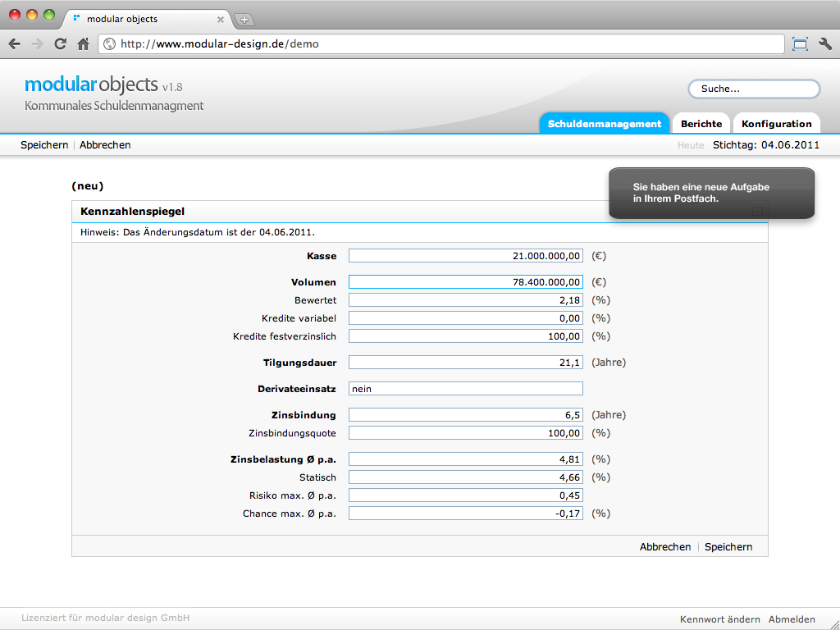
Task: Go to the browser home page
Action: point(83,44)
